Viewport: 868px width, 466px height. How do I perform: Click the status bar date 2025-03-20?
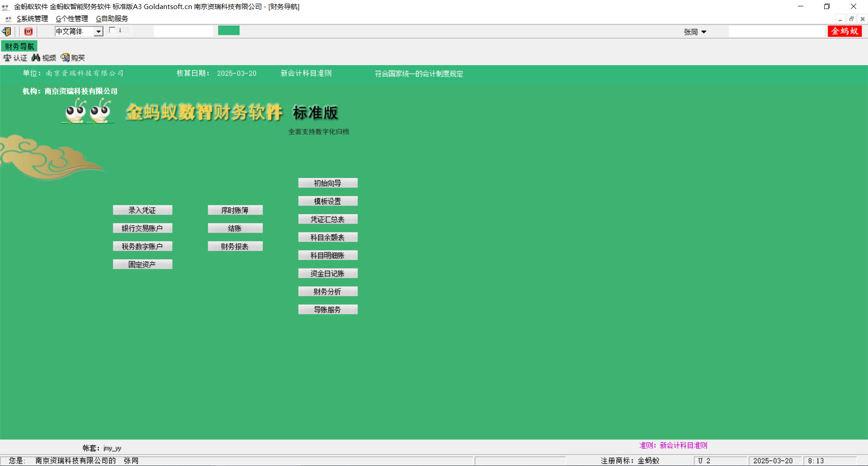pos(773,461)
